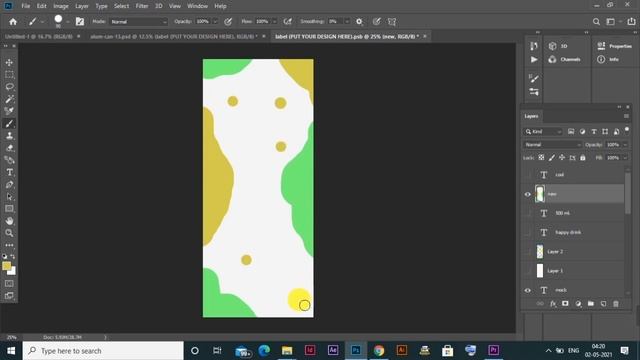The width and height of the screenshot is (640, 360).
Task: Click the Home icon in options bar
Action: (x=13, y=22)
